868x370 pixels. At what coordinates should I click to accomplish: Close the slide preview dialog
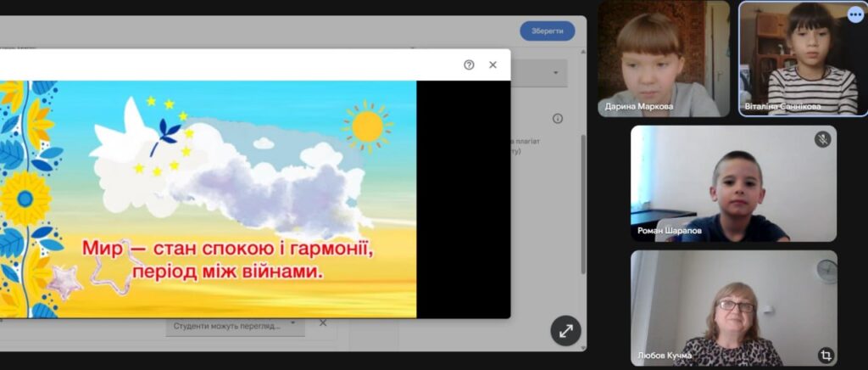tap(492, 64)
